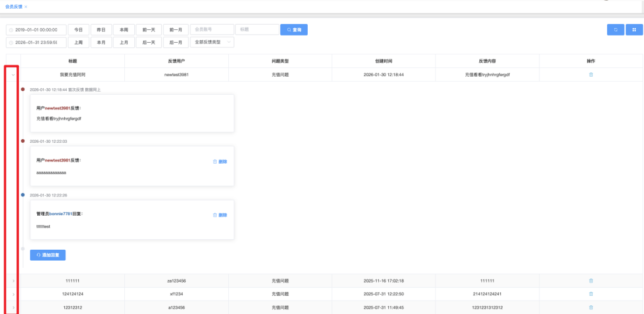Focus the 会员账号 input field
Screen dimensions: 644x314
[x=211, y=30]
